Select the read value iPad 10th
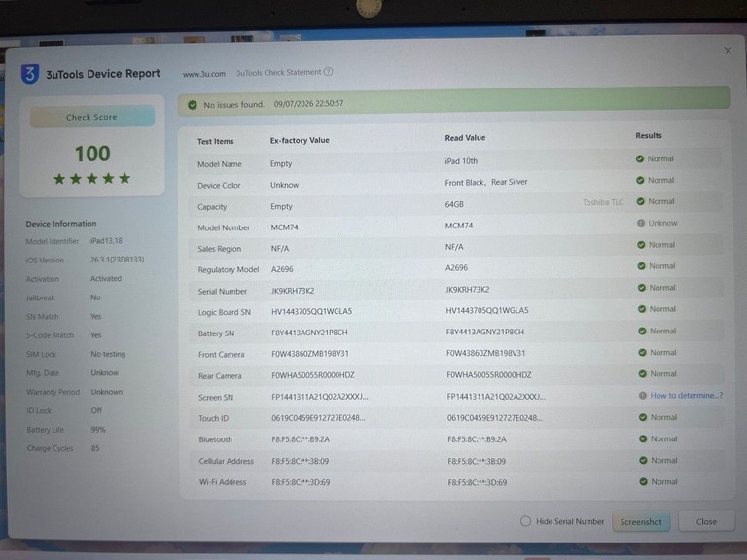This screenshot has height=560, width=747. [x=461, y=161]
